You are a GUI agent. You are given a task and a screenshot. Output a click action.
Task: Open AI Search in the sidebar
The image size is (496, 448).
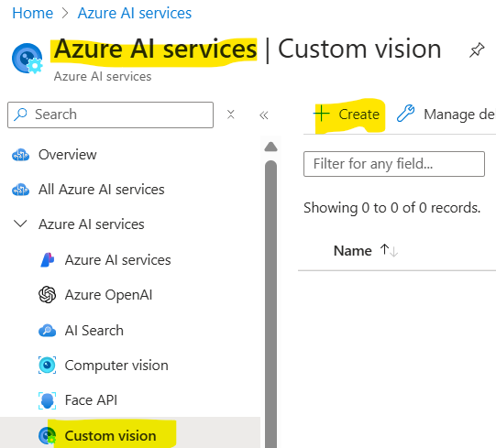(x=94, y=331)
